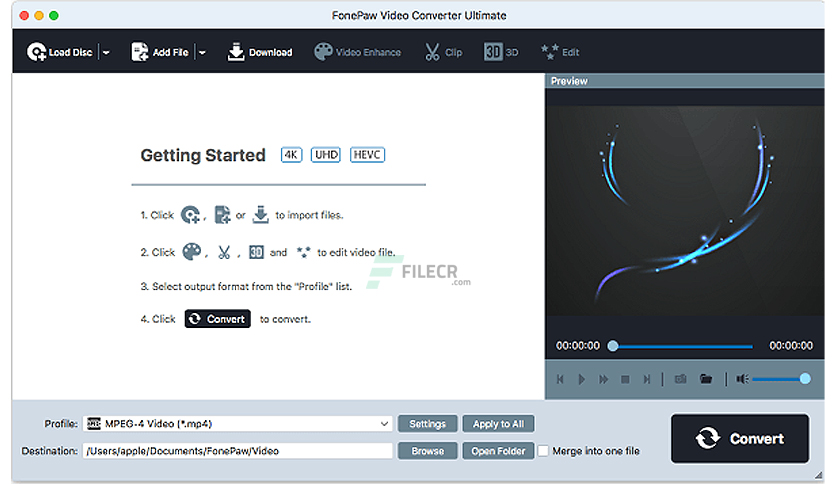Select the Clip scissors tool
The width and height of the screenshot is (836, 484).
pos(443,52)
